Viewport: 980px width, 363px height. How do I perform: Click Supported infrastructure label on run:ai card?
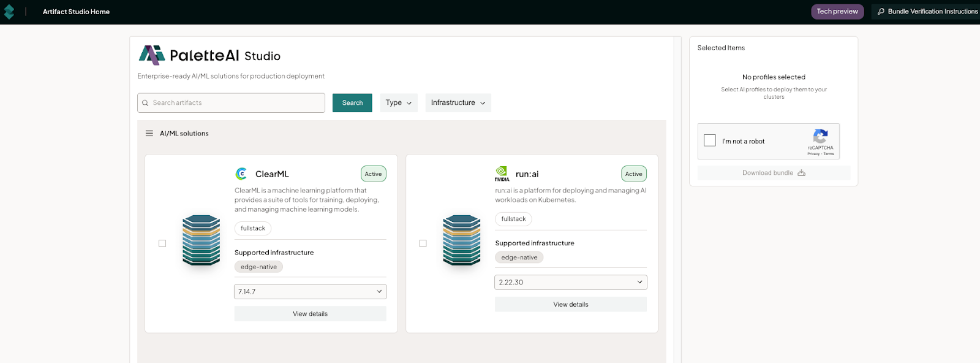[535, 243]
